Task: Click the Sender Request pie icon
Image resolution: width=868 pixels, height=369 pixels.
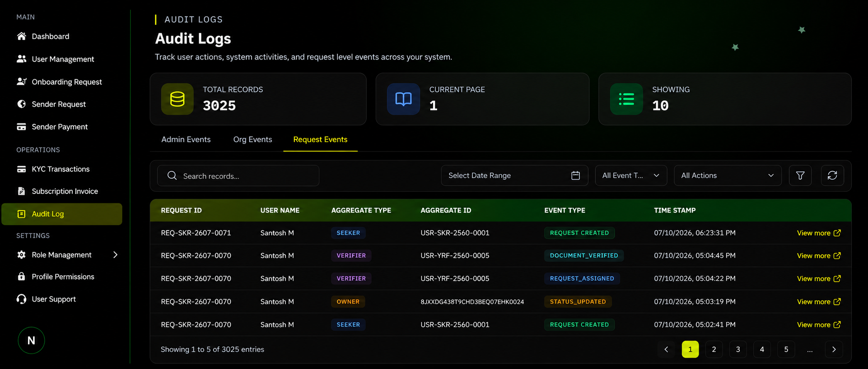Action: (x=21, y=104)
